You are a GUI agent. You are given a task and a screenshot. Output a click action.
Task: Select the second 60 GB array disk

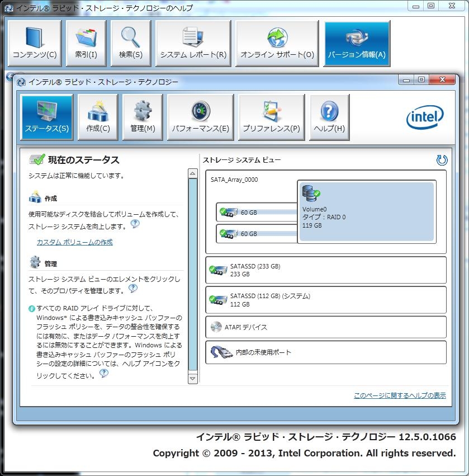click(x=257, y=234)
